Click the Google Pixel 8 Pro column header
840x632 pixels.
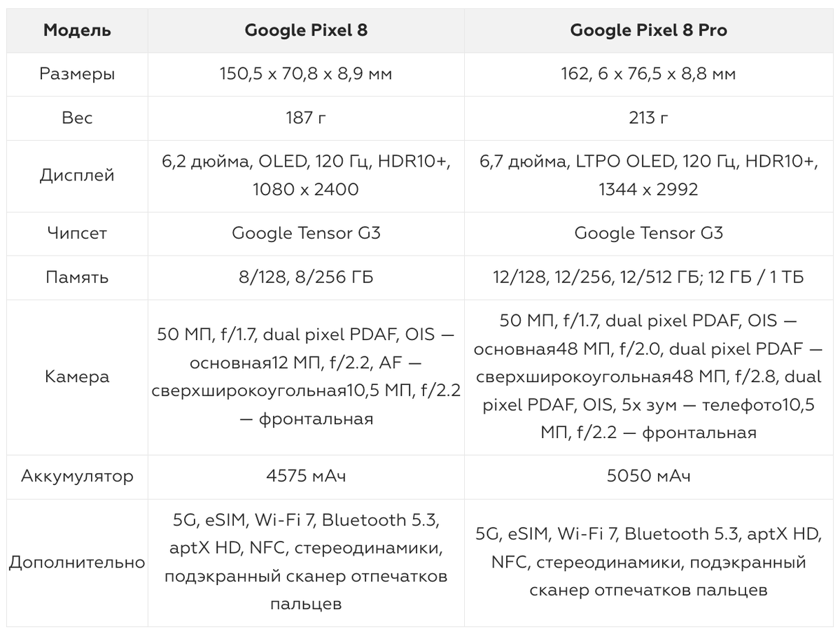(x=648, y=30)
